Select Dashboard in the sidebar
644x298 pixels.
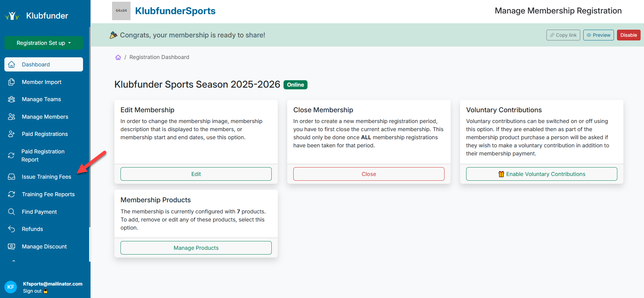(x=44, y=64)
